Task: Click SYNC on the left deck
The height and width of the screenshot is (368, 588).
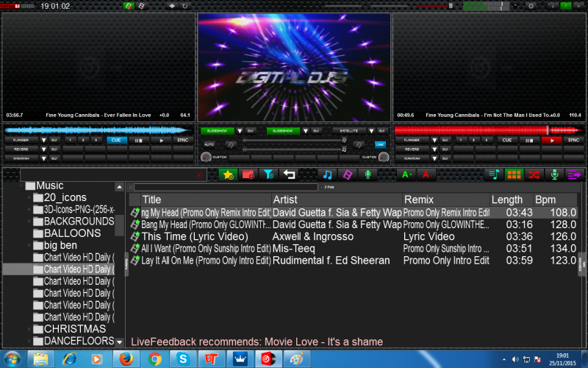Action: (183, 140)
